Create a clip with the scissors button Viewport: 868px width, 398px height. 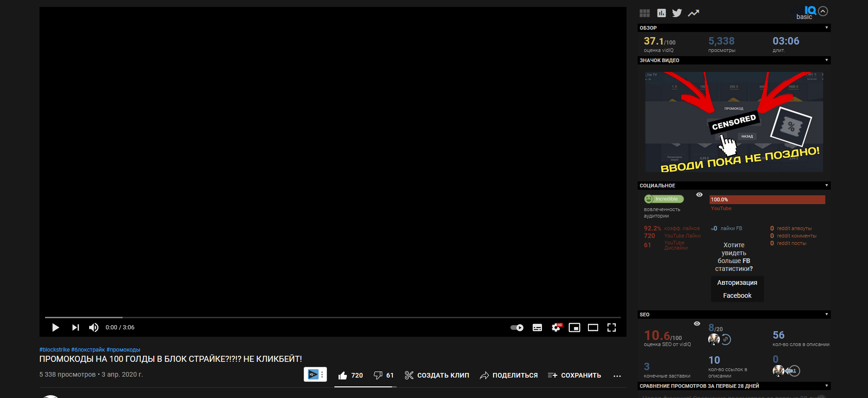[437, 375]
